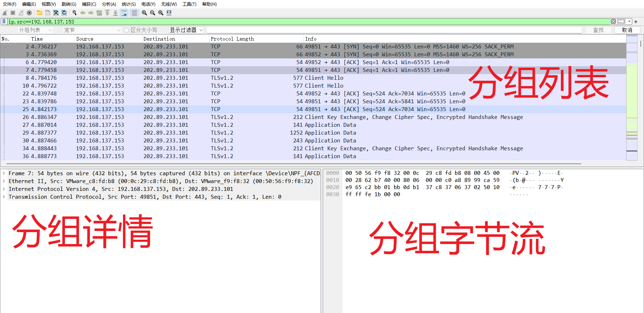Open the 帮助(H) menu

[x=209, y=4]
